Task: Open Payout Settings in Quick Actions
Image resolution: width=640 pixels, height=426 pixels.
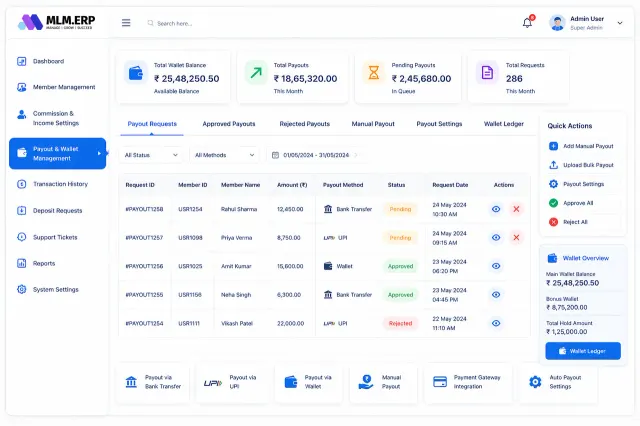Action: click(x=576, y=184)
